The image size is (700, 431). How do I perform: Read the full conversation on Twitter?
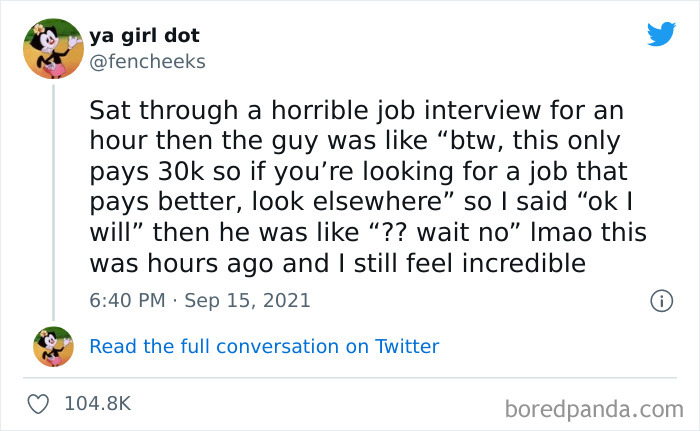tap(264, 347)
